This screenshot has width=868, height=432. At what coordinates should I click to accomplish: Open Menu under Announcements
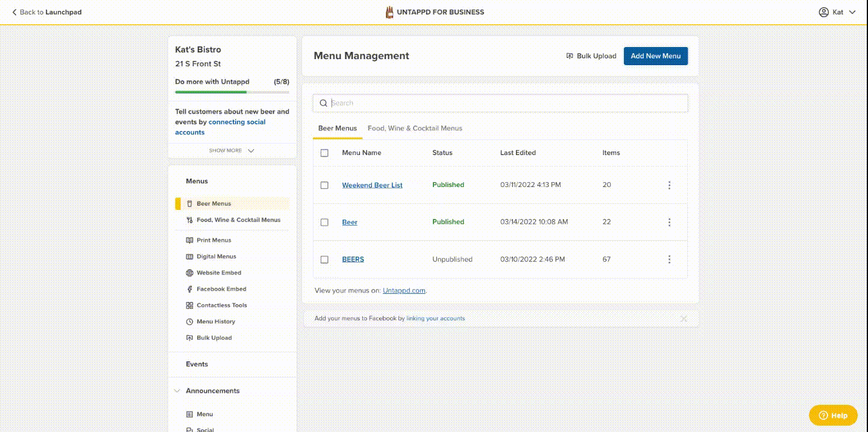(x=205, y=415)
